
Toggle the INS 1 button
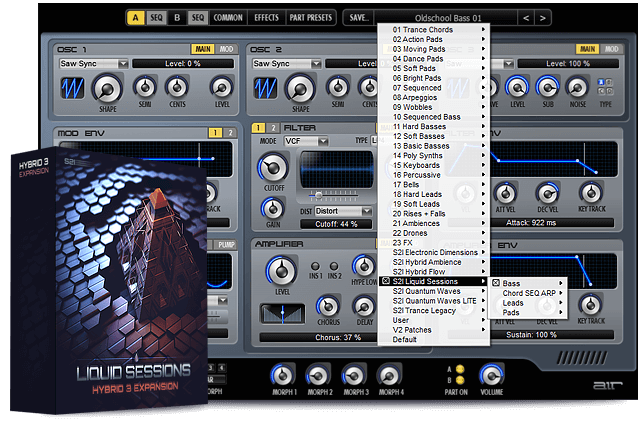coord(315,266)
